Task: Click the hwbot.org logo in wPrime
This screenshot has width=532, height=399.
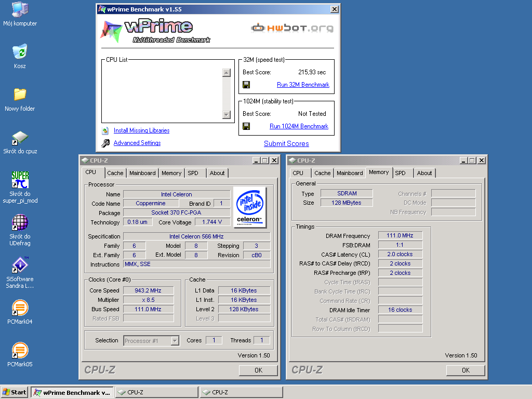Action: tap(292, 28)
